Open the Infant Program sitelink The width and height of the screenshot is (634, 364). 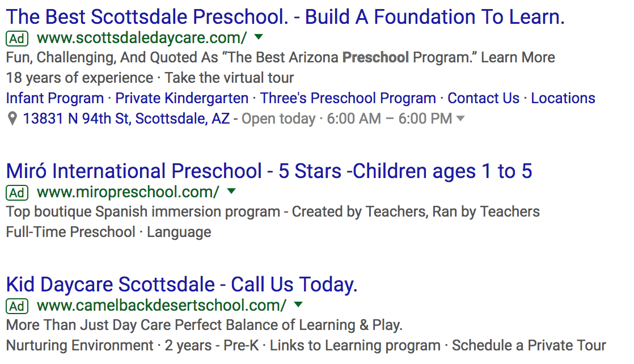[x=55, y=98]
